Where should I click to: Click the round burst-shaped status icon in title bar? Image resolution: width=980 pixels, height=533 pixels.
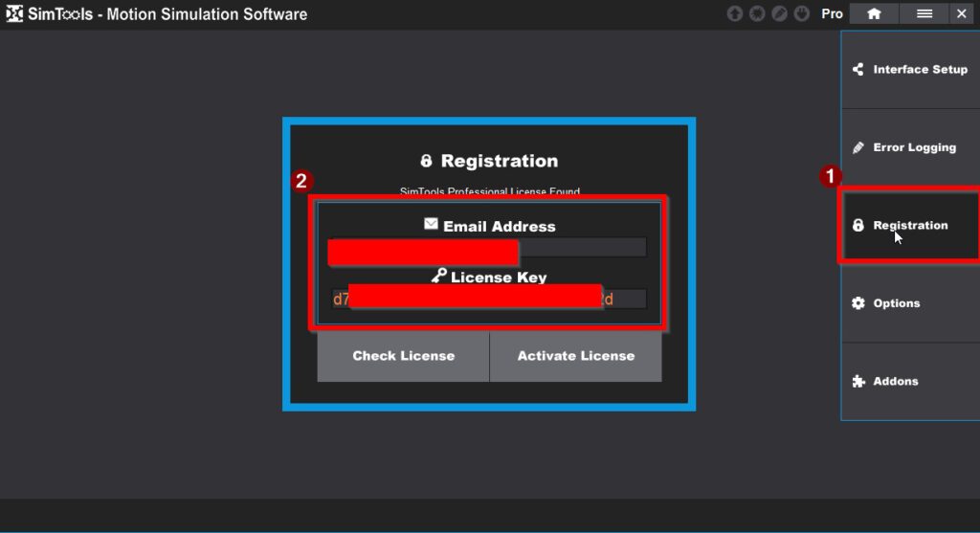click(757, 13)
